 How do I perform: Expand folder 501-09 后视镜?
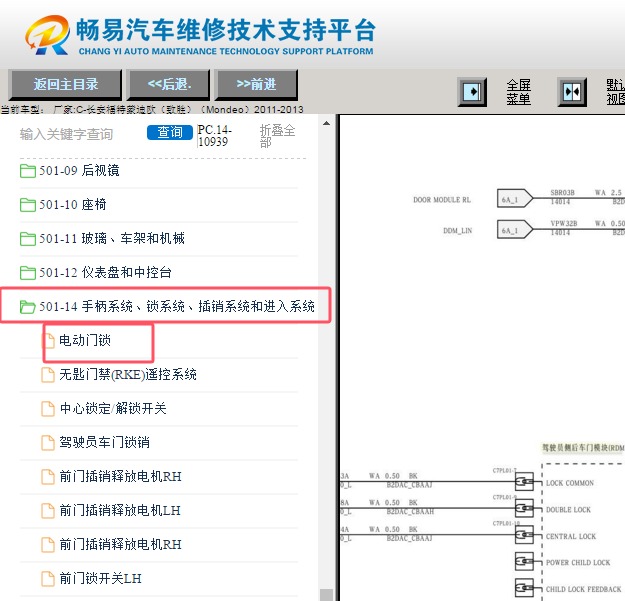click(x=79, y=171)
